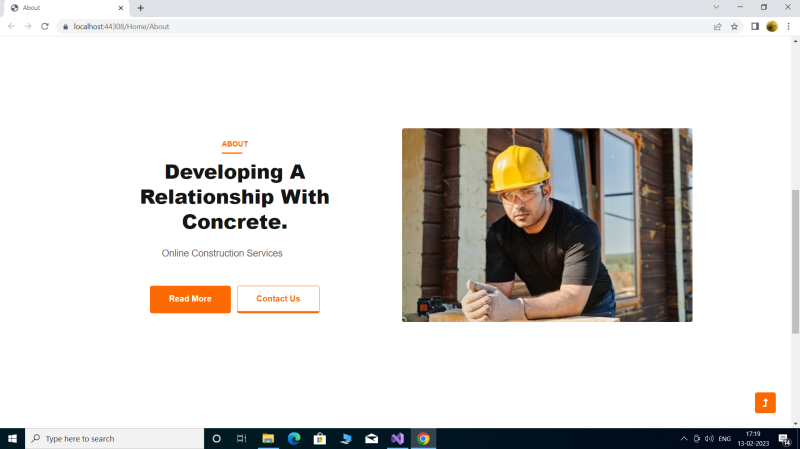
Task: Bookmark this page with the star icon
Action: (734, 26)
